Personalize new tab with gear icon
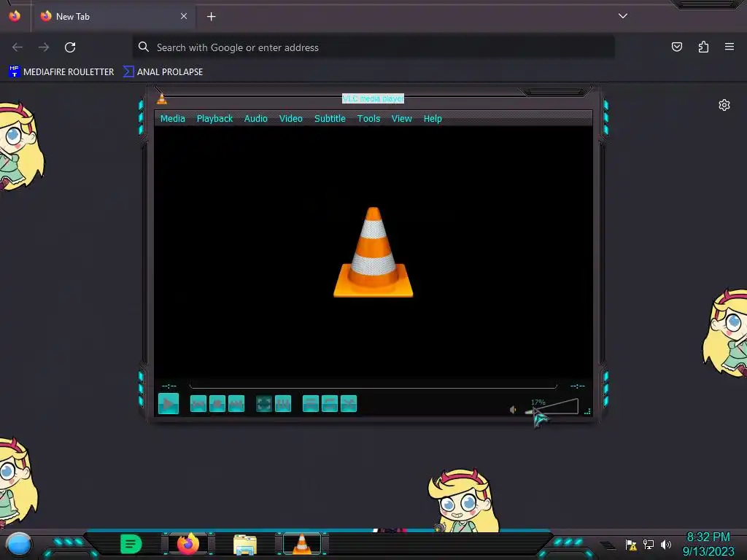Image resolution: width=747 pixels, height=560 pixels. [x=724, y=105]
